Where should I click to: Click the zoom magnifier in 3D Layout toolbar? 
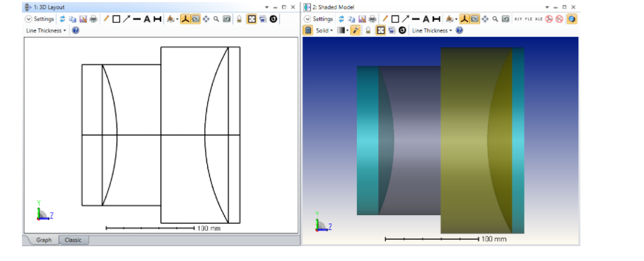pyautogui.click(x=216, y=19)
